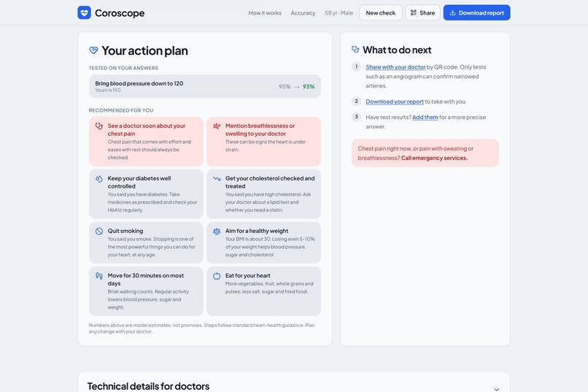The height and width of the screenshot is (392, 588).
Task: Click the Keep your diabetes well controlled heading
Action: [x=139, y=182]
